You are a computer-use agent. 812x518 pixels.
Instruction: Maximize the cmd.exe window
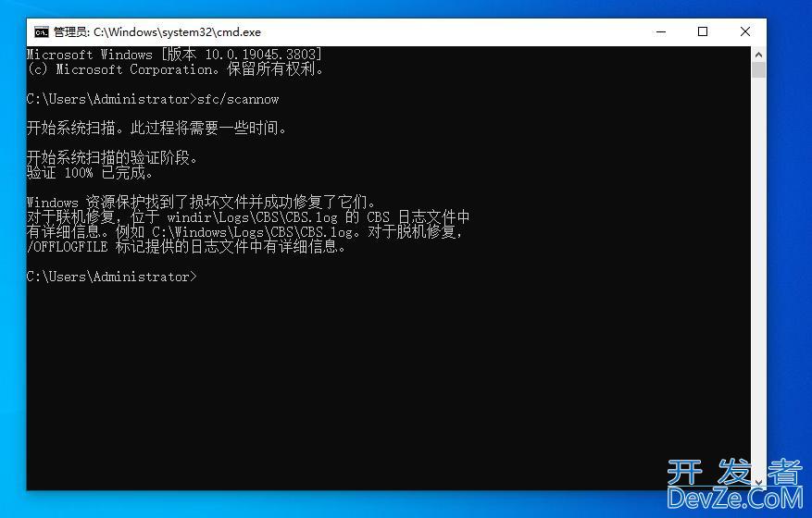703,31
